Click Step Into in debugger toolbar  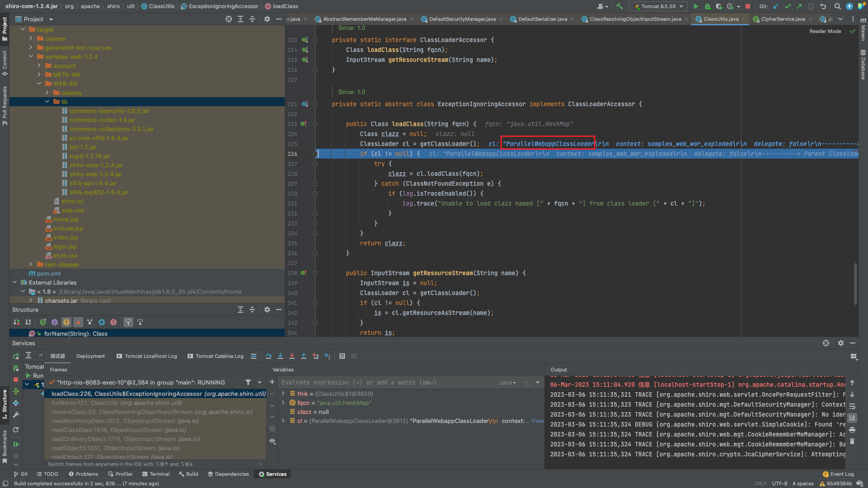(x=280, y=356)
